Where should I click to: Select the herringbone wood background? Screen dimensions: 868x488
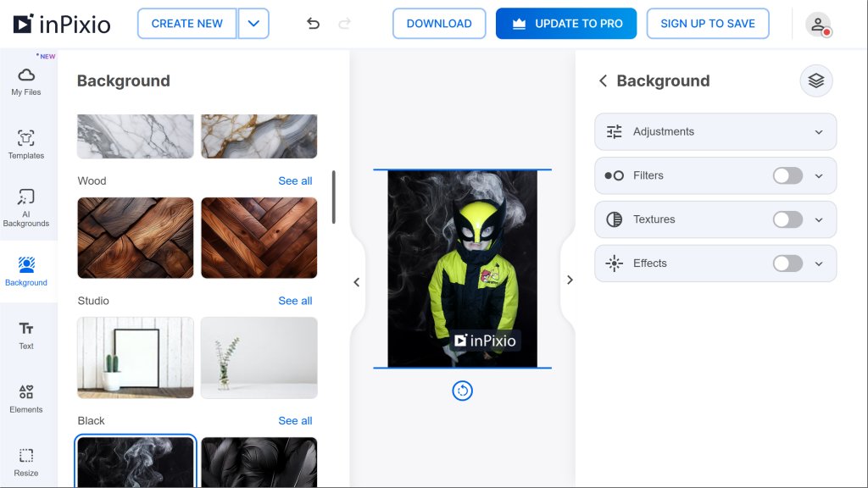[259, 238]
